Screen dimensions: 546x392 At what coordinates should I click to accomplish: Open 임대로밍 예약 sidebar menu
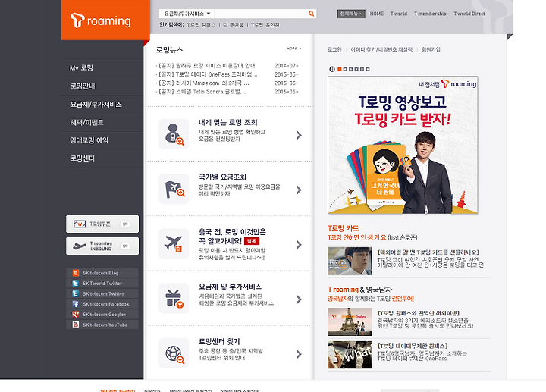point(89,140)
